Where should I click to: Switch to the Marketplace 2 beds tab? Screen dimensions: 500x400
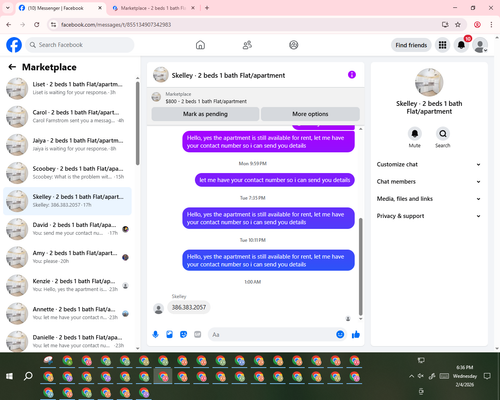(153, 8)
